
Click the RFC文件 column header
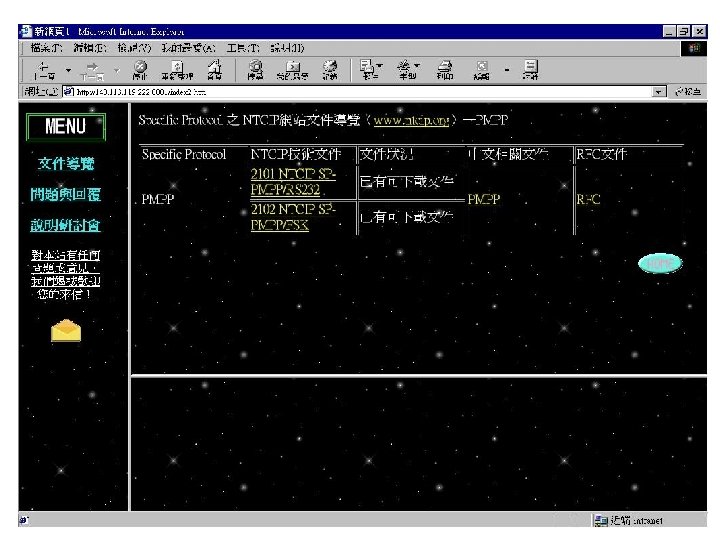click(x=602, y=154)
